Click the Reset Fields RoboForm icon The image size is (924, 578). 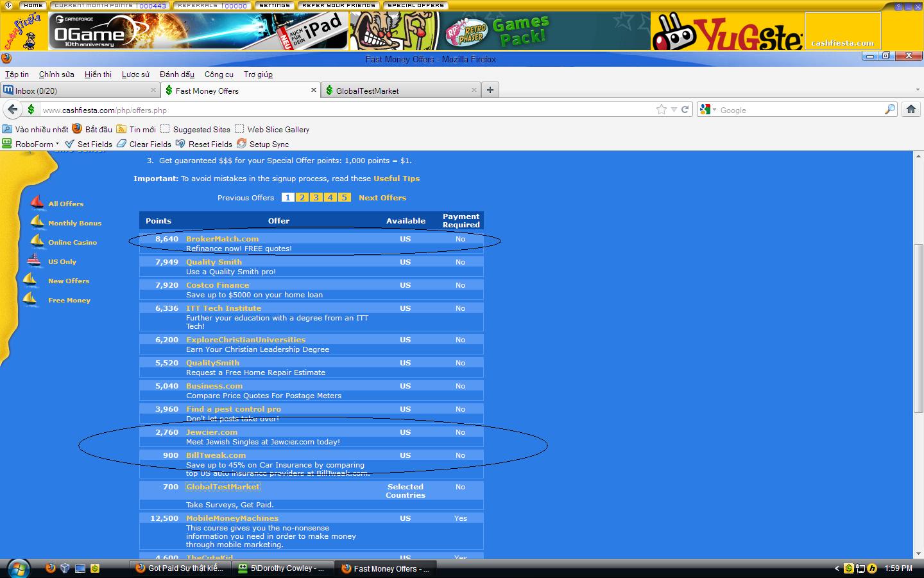pyautogui.click(x=180, y=144)
